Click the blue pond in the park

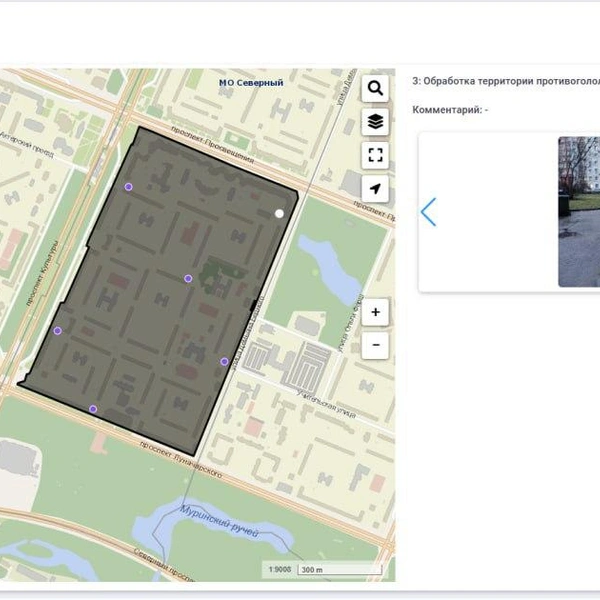coord(332,264)
